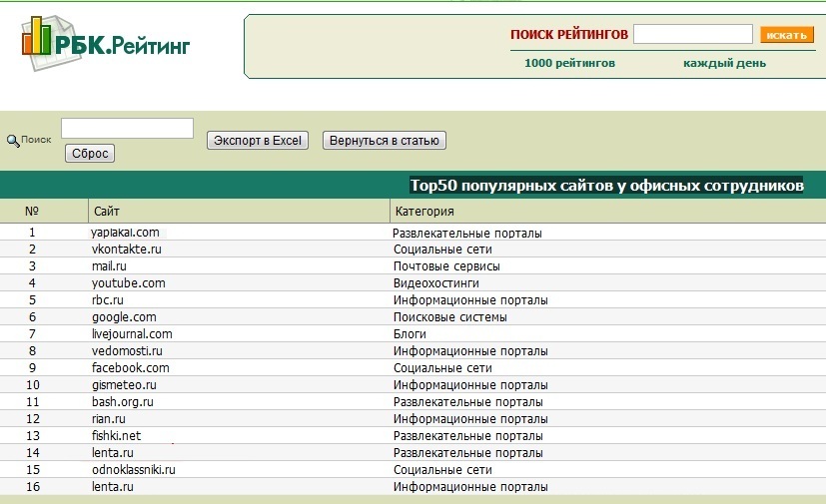
Task: Select google.com site cell
Action: pos(124,317)
